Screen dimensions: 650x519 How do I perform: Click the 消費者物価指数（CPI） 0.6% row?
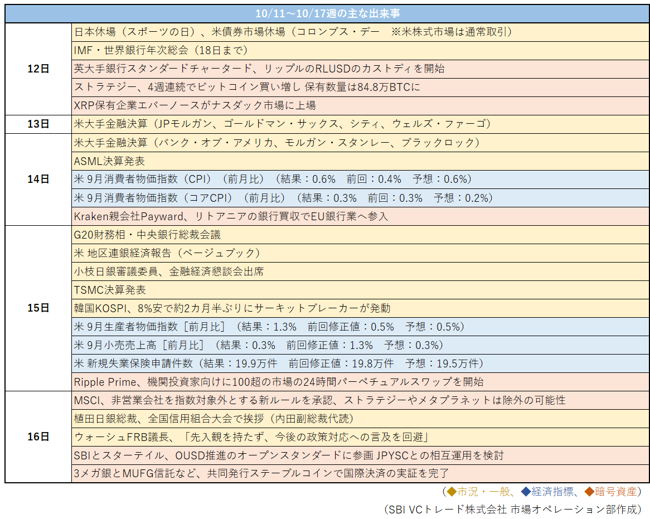[x=360, y=179]
